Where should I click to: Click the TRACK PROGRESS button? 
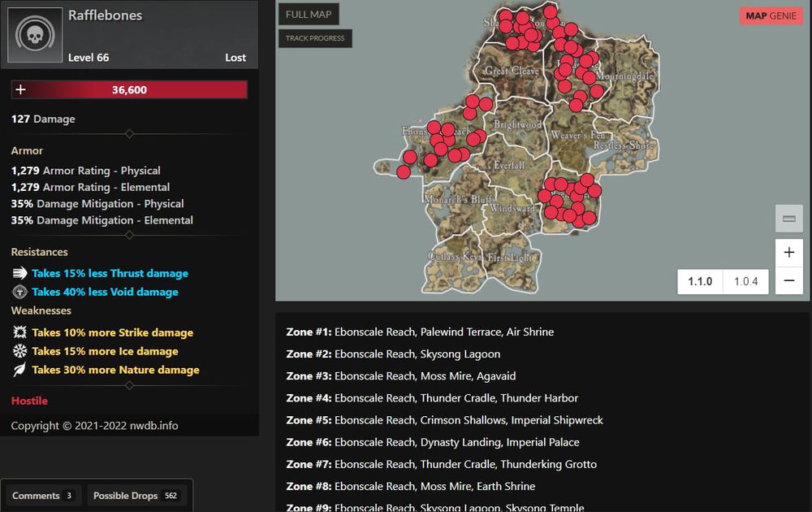point(315,38)
